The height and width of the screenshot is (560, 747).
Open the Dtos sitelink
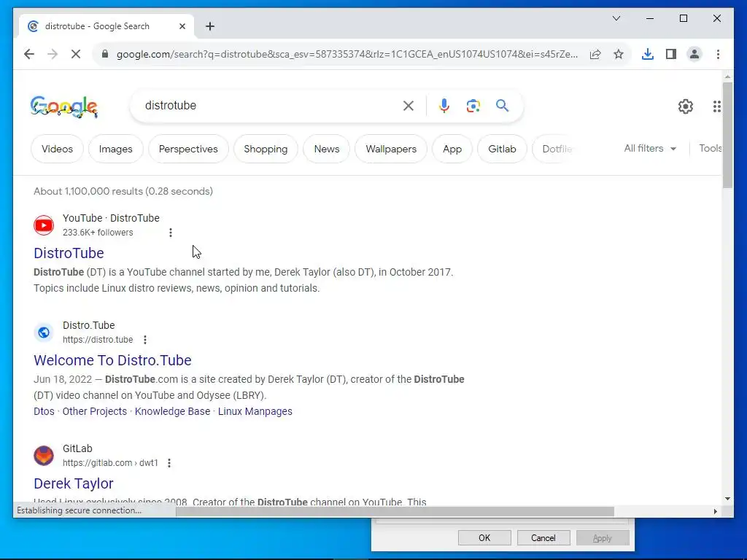point(44,411)
